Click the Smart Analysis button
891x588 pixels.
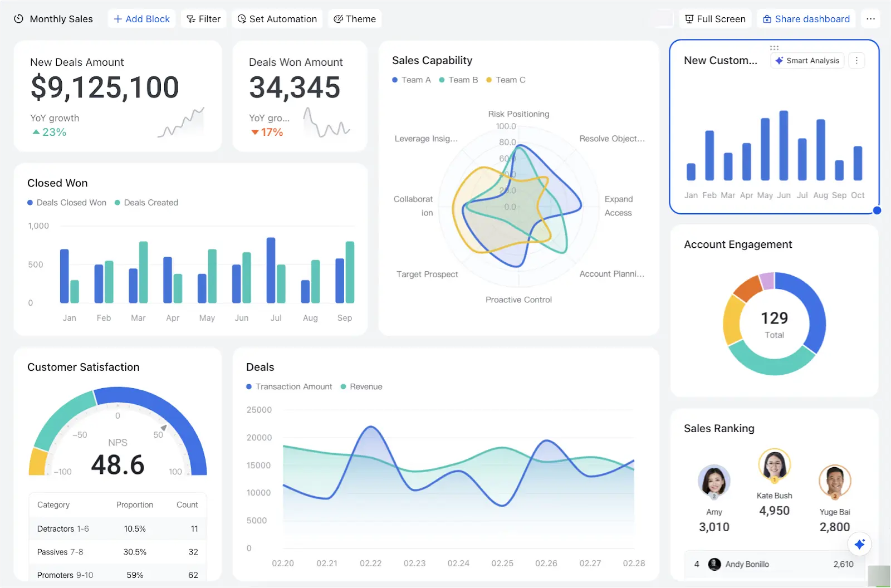[x=806, y=60]
